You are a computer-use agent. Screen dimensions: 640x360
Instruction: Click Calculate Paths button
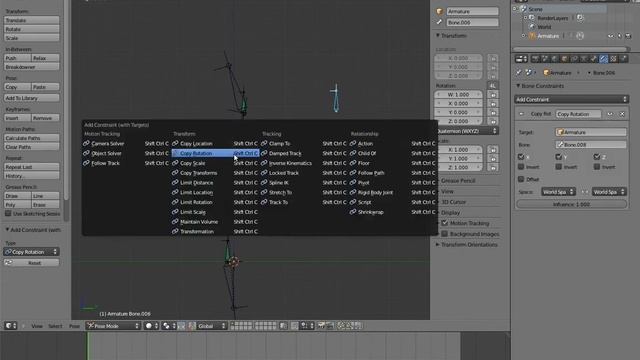click(31, 138)
